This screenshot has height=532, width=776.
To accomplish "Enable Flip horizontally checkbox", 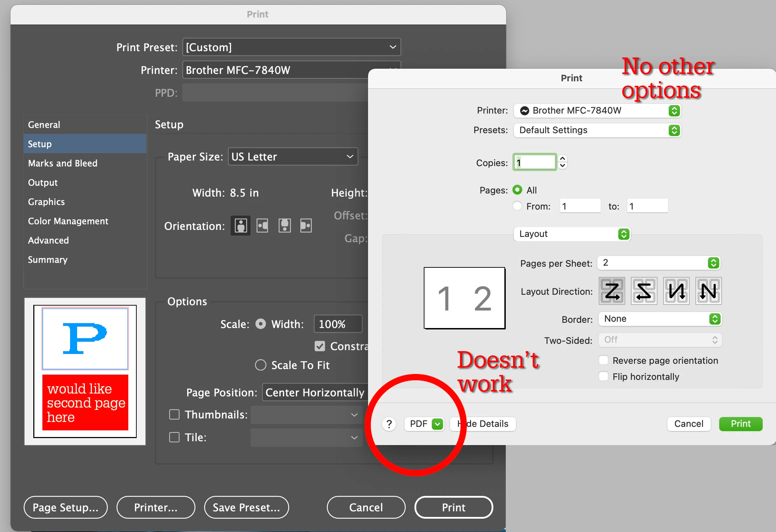I will pyautogui.click(x=604, y=377).
